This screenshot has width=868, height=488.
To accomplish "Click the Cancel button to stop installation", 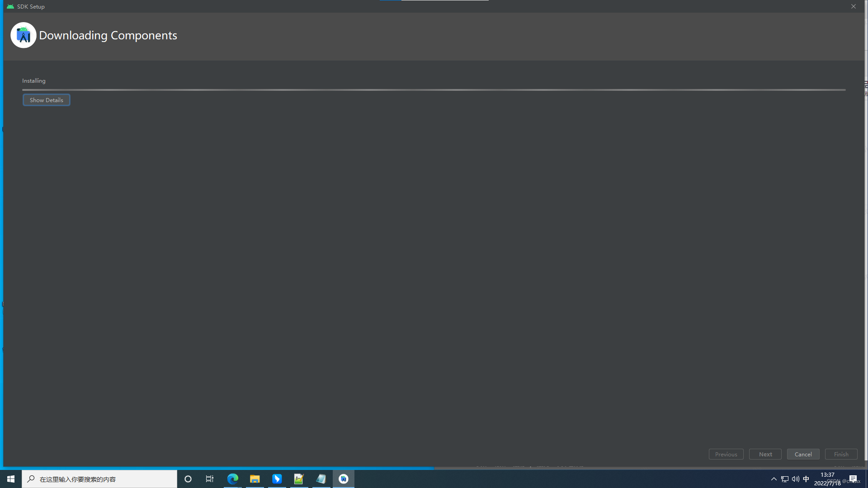I will 803,454.
